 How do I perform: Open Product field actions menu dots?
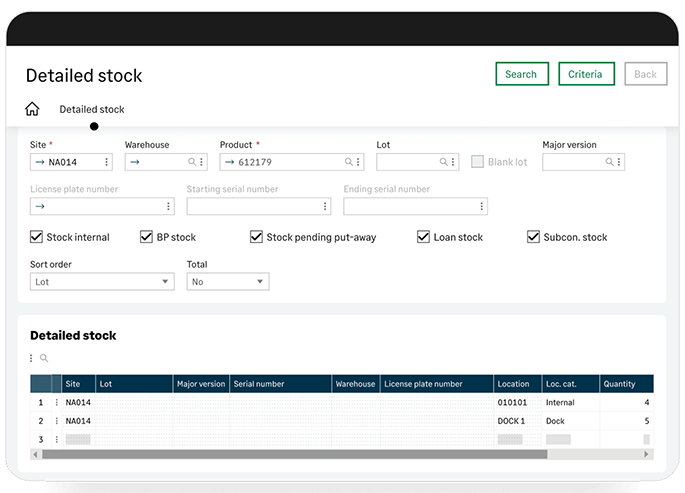coord(358,162)
